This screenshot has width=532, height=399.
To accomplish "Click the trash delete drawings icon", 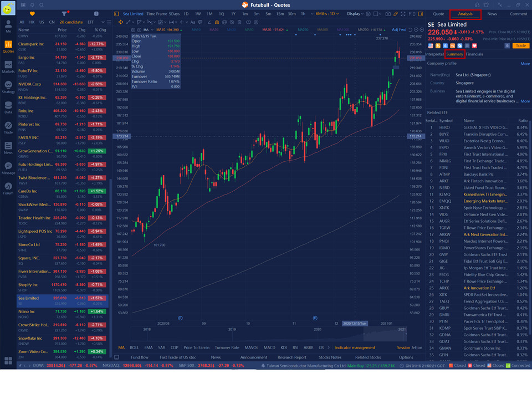I will pyautogui.click(x=239, y=22).
